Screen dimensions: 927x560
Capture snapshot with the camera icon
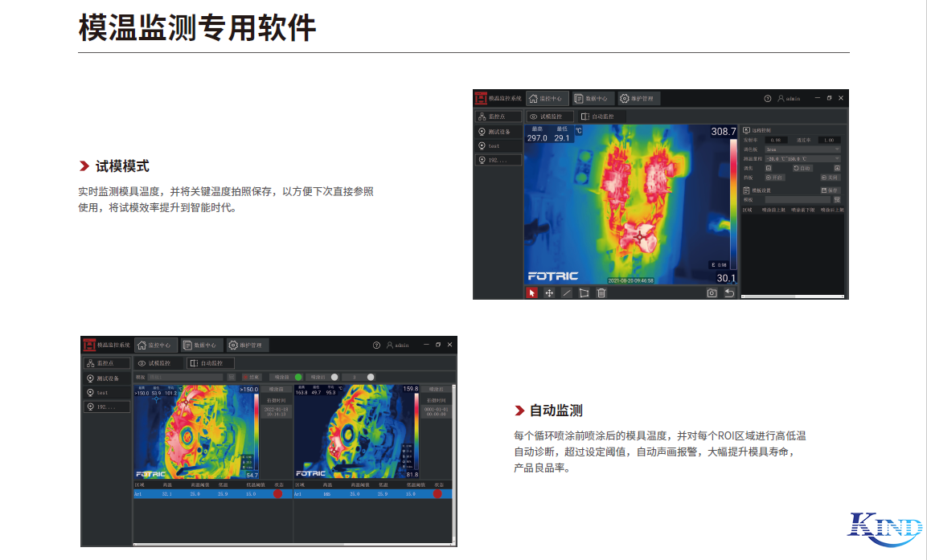click(712, 293)
